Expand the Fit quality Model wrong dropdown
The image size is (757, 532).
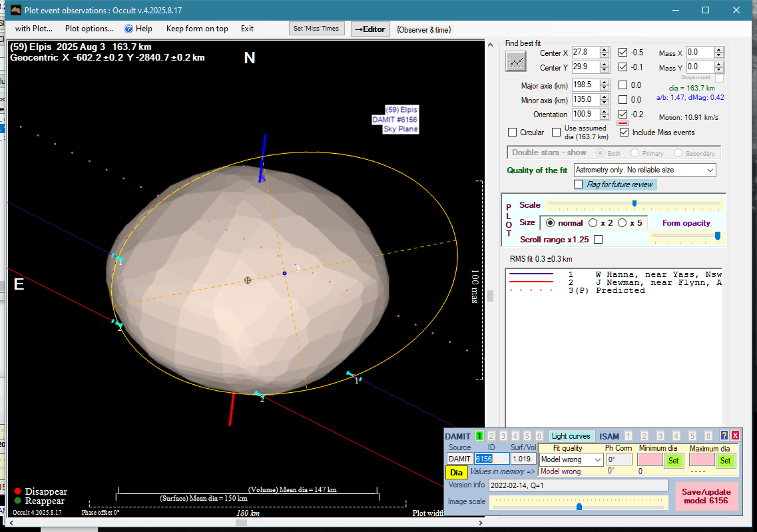pos(597,460)
